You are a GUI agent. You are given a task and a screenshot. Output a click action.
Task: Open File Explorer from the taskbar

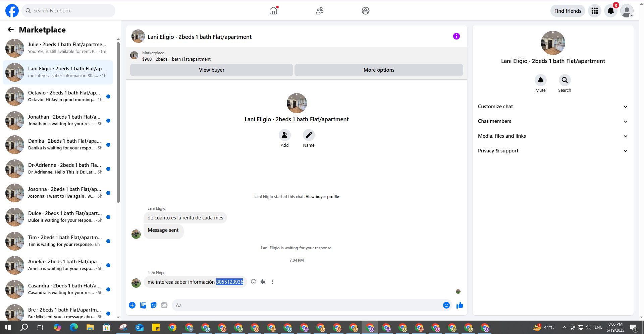(90, 327)
